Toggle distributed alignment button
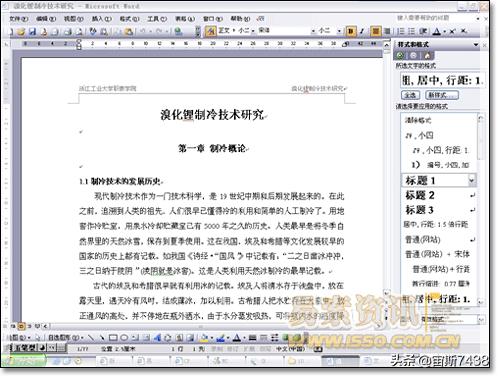The width and height of the screenshot is (500, 378). [x=387, y=31]
